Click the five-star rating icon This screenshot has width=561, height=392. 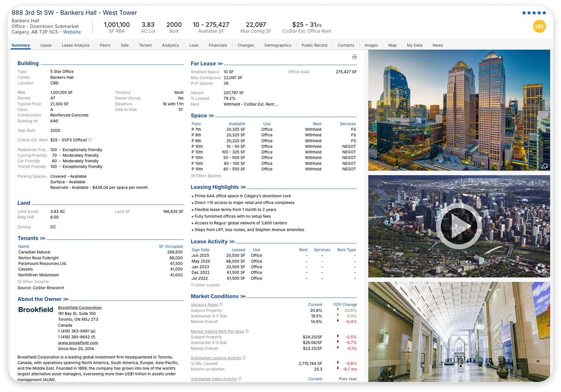[x=534, y=13]
